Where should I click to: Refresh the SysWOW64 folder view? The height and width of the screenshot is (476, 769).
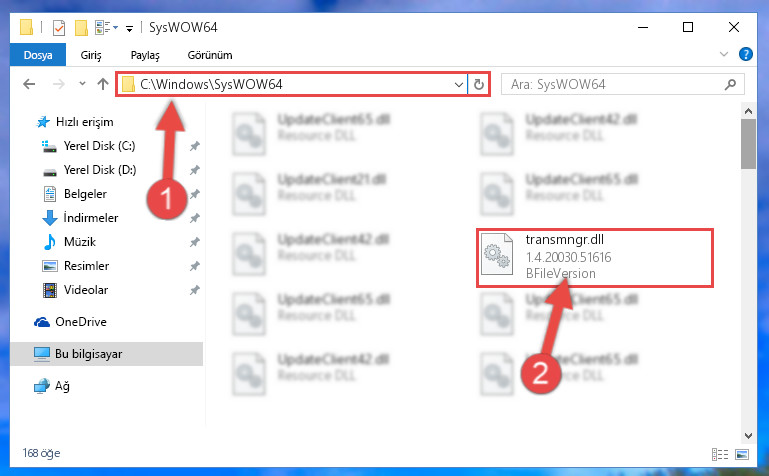point(479,84)
